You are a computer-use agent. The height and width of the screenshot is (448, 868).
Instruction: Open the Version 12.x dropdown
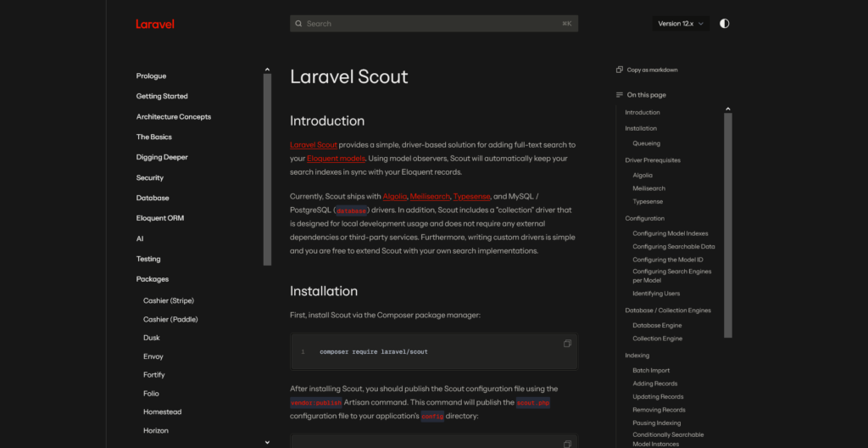coord(682,24)
